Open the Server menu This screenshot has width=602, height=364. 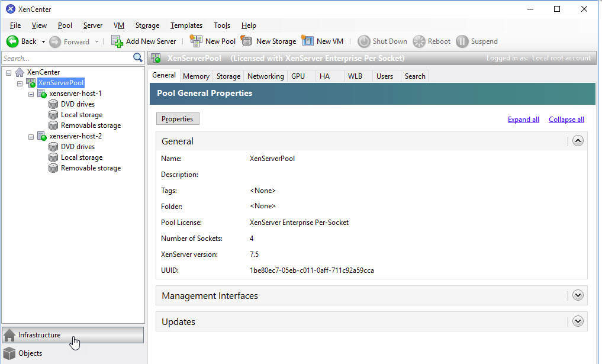(93, 25)
